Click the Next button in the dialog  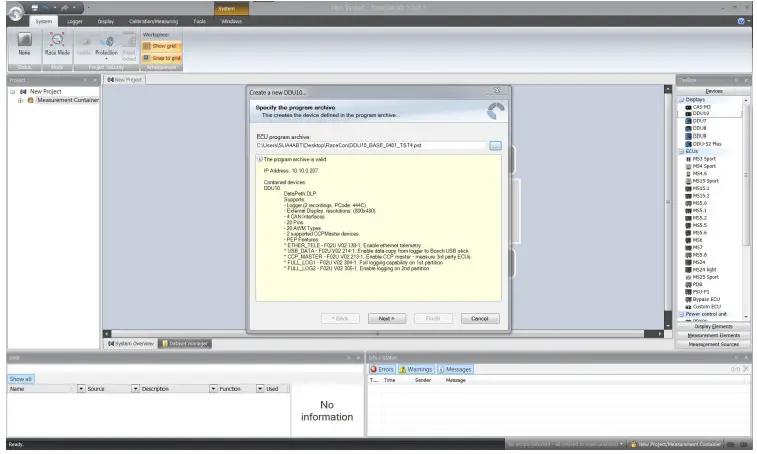point(386,319)
